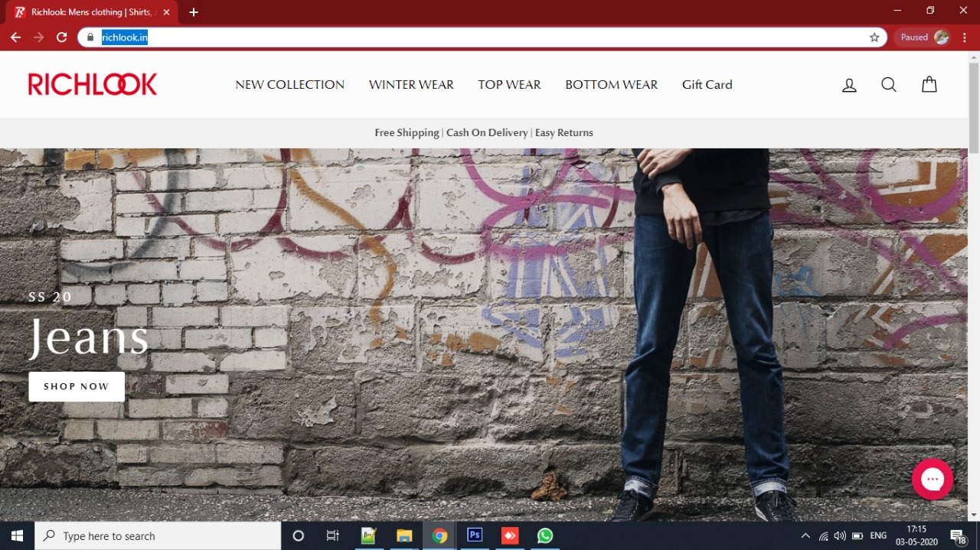Show hidden system tray icons
Image resolution: width=980 pixels, height=550 pixels.
pyautogui.click(x=805, y=535)
